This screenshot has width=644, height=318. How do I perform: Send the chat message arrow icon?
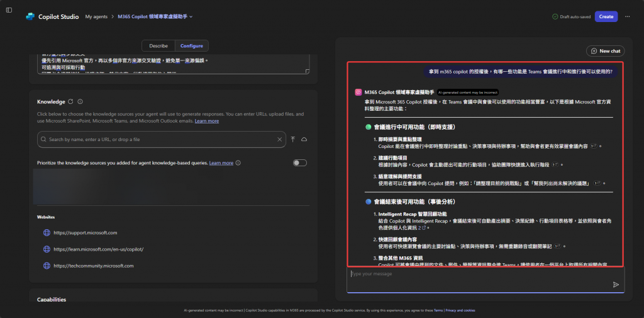click(x=616, y=285)
